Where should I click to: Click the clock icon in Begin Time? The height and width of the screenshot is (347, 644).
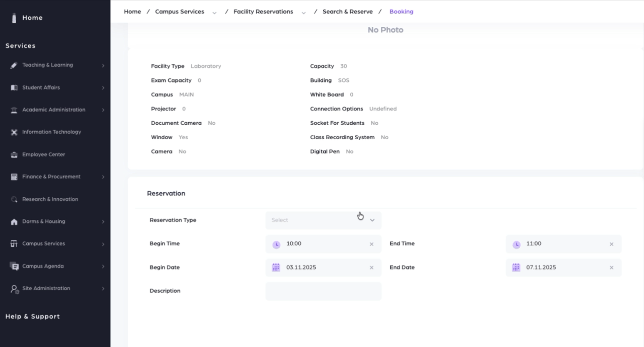pos(276,244)
